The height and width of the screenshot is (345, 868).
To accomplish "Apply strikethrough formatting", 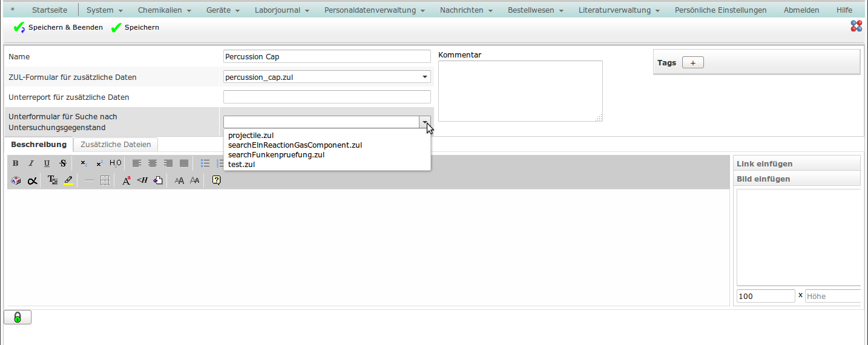I will 63,163.
